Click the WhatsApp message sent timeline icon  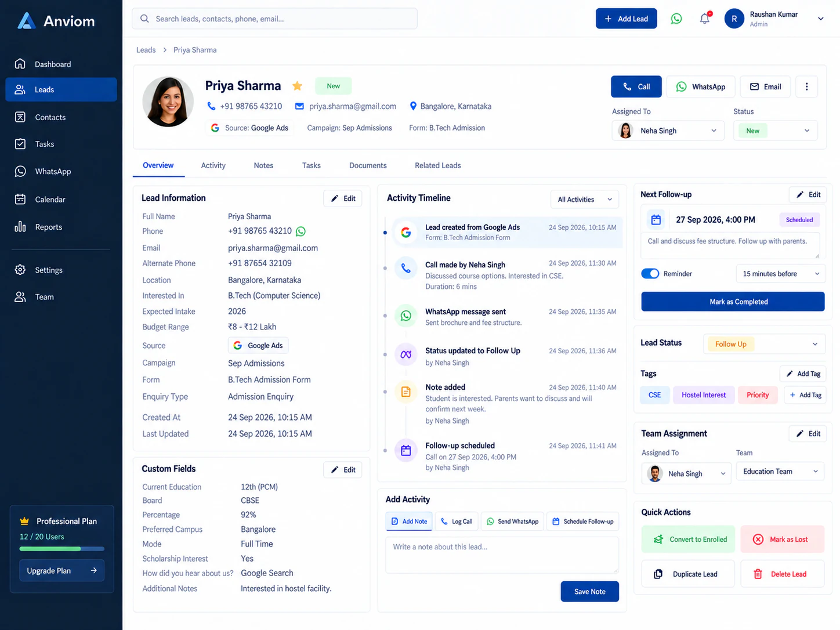[x=406, y=316]
